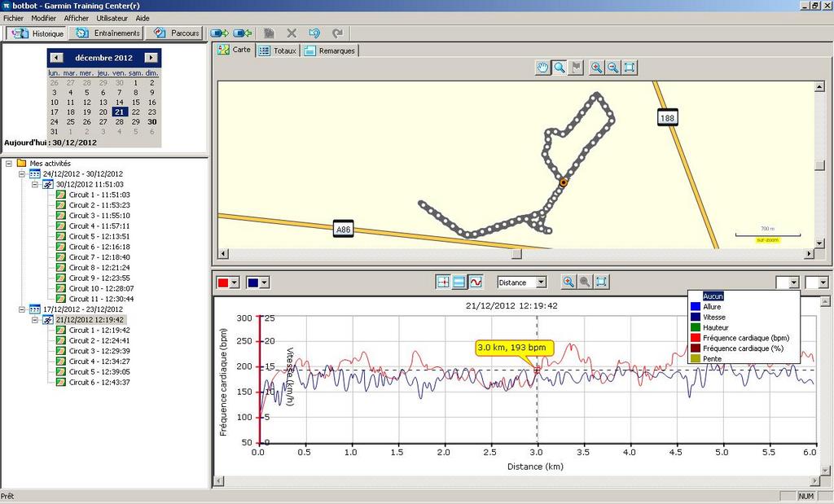Collapse the 21/12/2012 12:19:42 activity node
The height and width of the screenshot is (504, 834).
coord(36,320)
